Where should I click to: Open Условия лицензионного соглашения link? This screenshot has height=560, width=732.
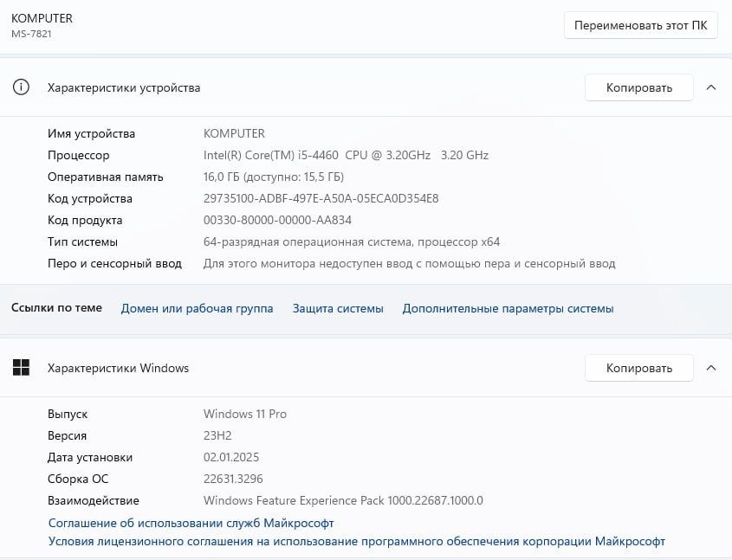point(357,541)
